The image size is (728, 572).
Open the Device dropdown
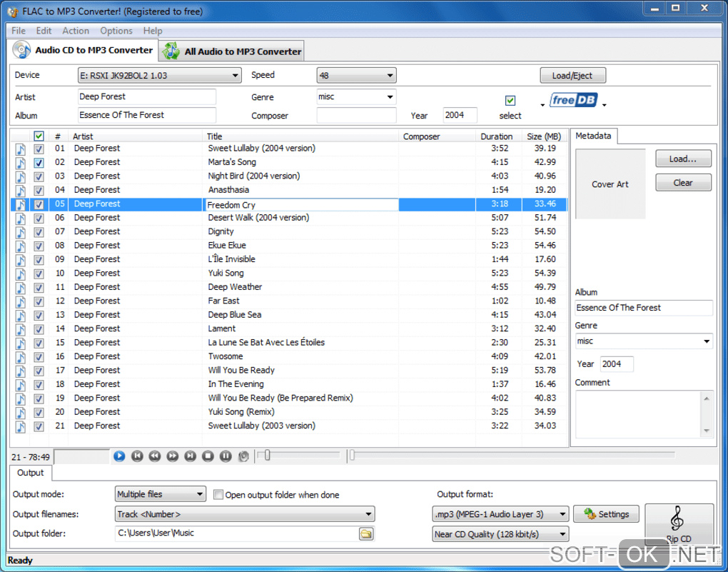click(159, 75)
